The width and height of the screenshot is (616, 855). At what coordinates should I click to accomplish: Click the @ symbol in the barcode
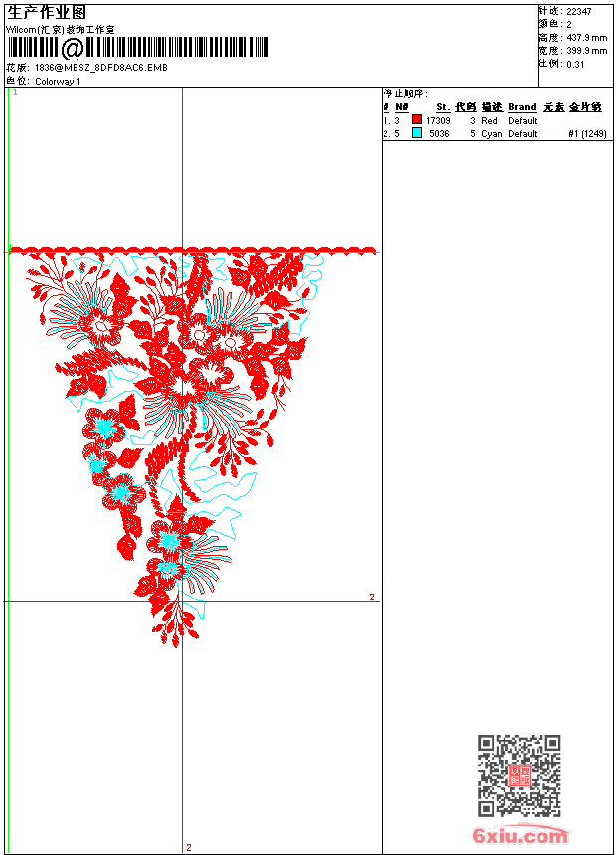72,48
